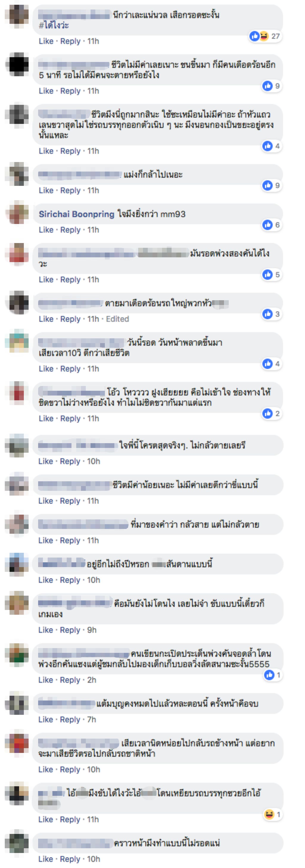Click the like badge showing count 5
This screenshot has height=868, width=305.
point(271,275)
